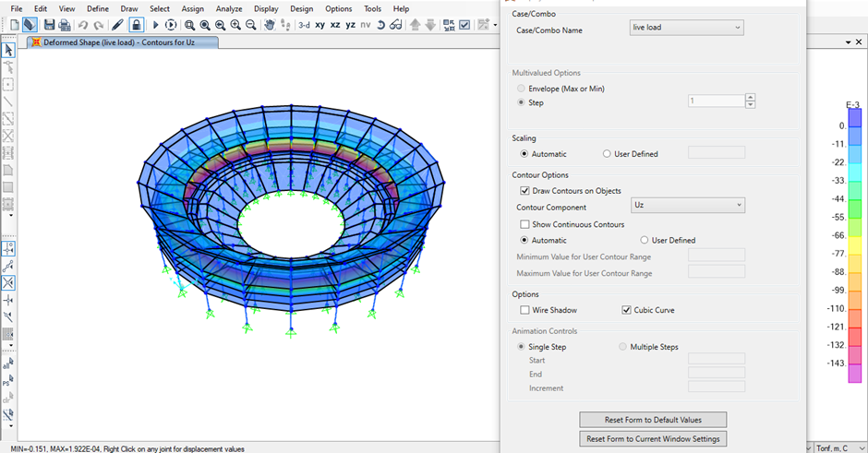Screen dimensions: 868x453
Task: Select Automatic scaling radio button
Action: click(524, 154)
